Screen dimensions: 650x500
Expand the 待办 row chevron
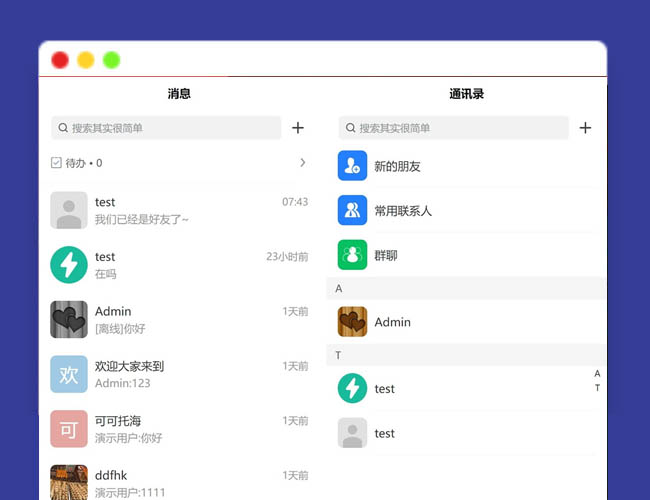[x=303, y=163]
